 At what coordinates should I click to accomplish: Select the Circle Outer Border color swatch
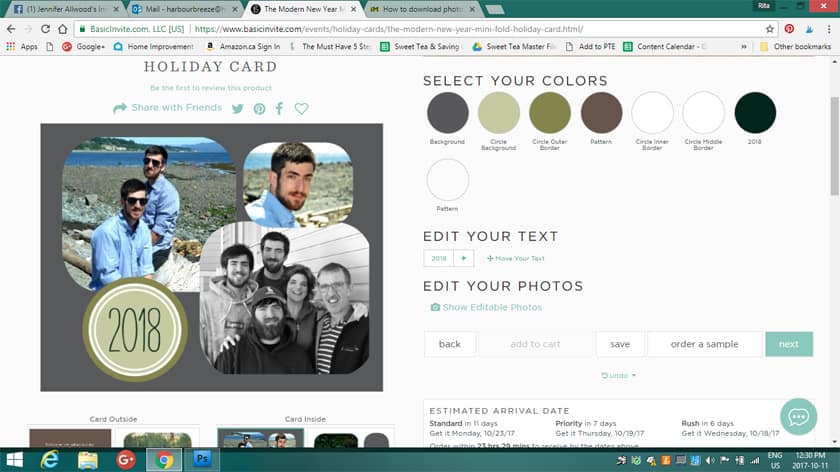[550, 113]
